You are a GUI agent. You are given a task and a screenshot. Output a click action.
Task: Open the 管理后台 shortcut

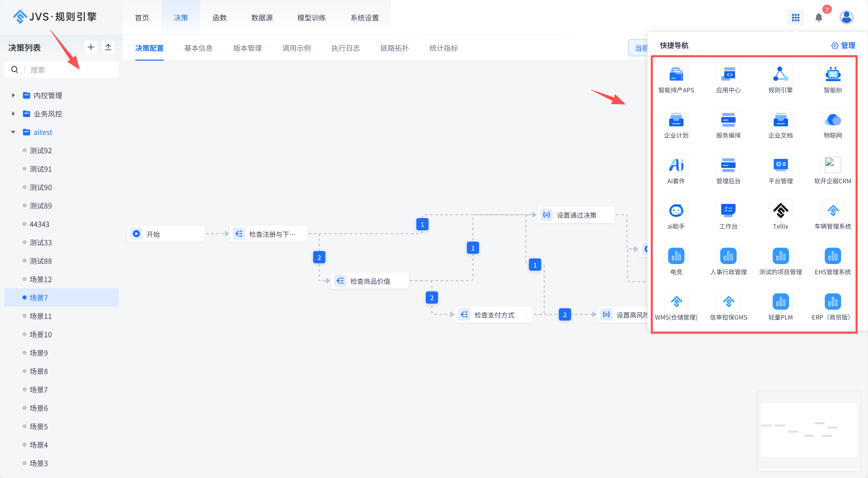(x=728, y=165)
